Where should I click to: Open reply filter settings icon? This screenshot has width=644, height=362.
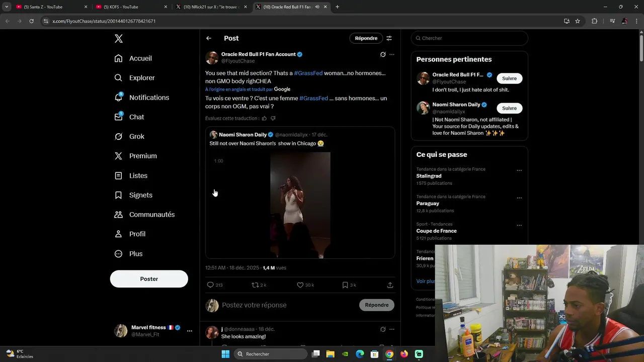pos(389,38)
